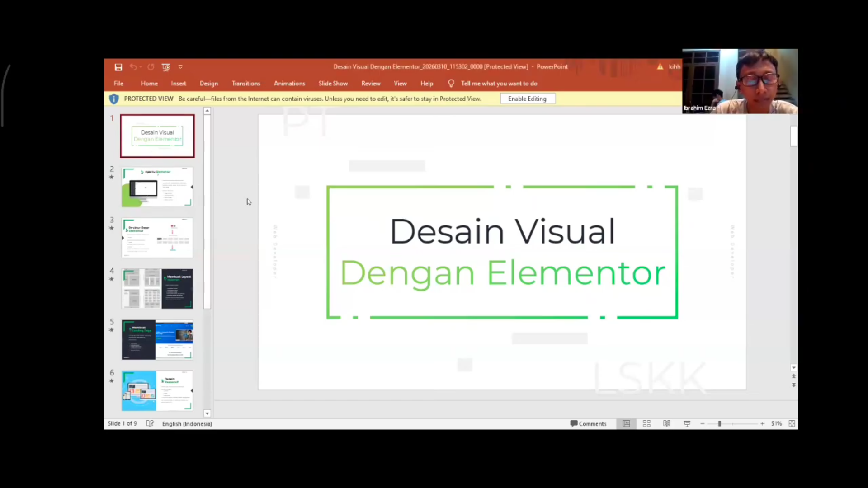
Task: Open spell check icon in status bar
Action: pyautogui.click(x=150, y=423)
